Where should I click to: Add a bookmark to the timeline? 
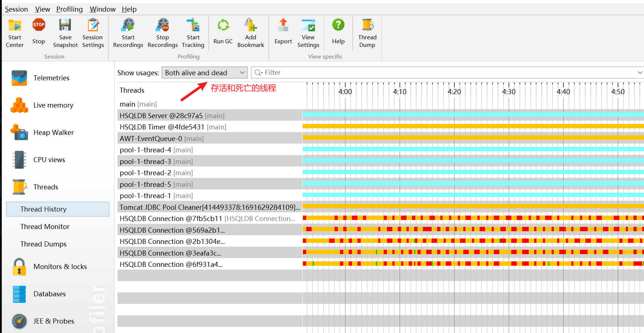[x=251, y=25]
